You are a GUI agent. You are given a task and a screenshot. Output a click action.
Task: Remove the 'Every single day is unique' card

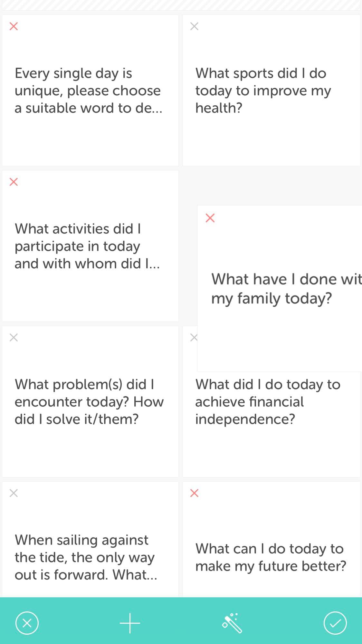point(14,26)
